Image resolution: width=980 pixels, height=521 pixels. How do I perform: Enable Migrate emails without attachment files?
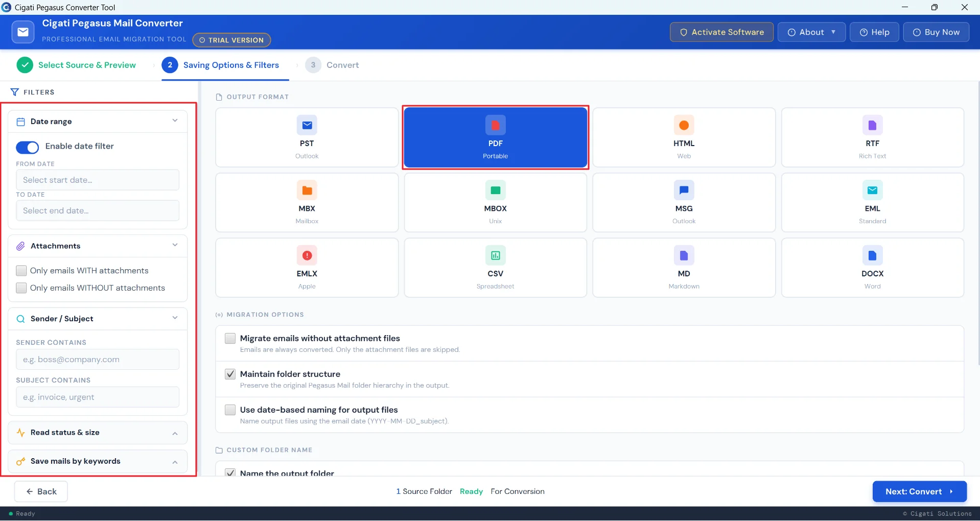click(x=230, y=338)
